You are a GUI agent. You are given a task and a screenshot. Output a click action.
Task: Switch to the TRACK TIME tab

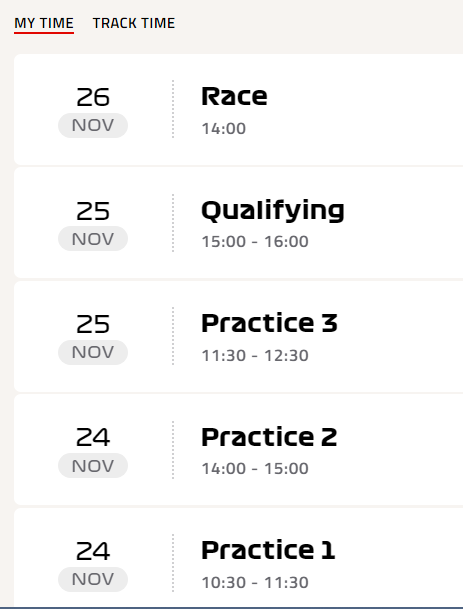134,23
